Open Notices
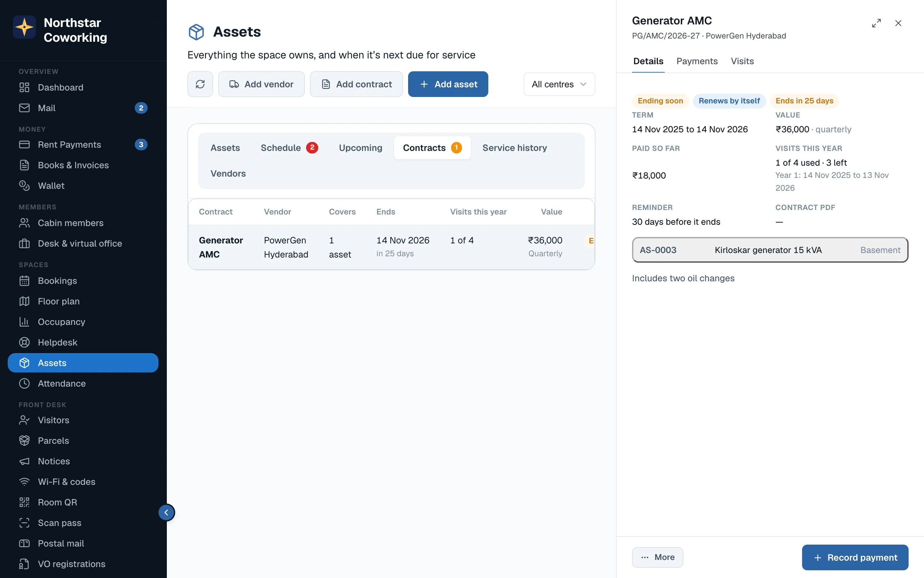The height and width of the screenshot is (578, 924). tap(83, 461)
